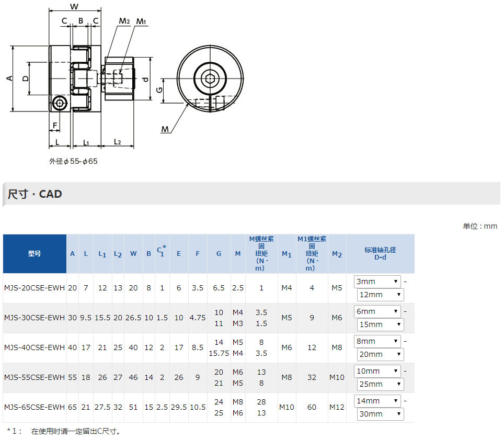Click the footnote about leaving C dimension

pos(64,431)
